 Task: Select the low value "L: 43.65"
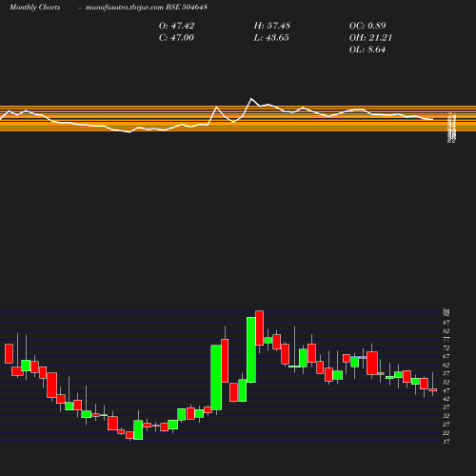point(271,38)
